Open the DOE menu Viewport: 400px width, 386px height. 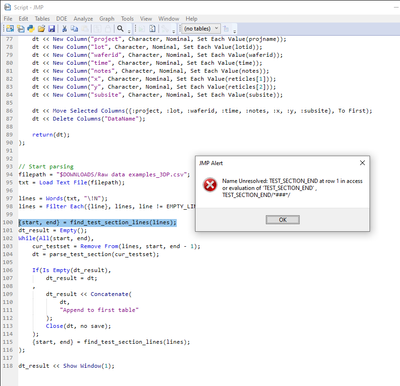61,19
